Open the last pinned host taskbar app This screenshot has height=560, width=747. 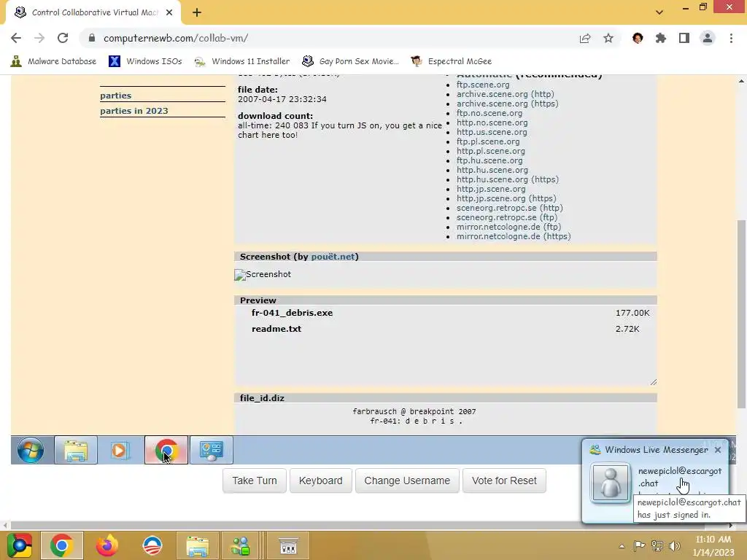pos(288,545)
